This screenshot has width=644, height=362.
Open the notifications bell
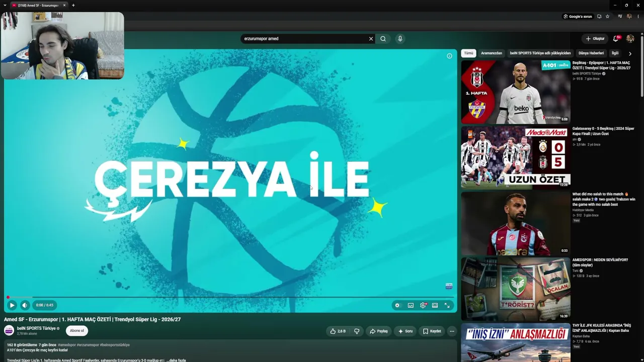tap(616, 39)
